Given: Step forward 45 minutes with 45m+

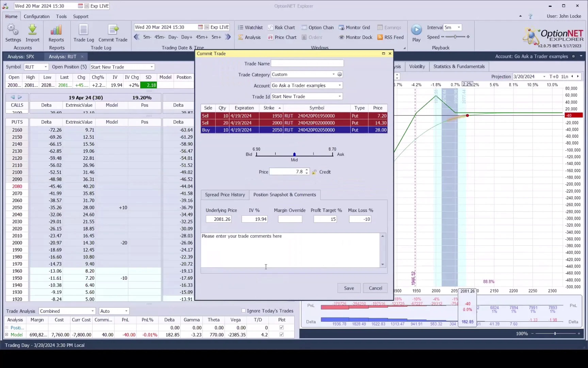Looking at the screenshot, I should pyautogui.click(x=202, y=37).
